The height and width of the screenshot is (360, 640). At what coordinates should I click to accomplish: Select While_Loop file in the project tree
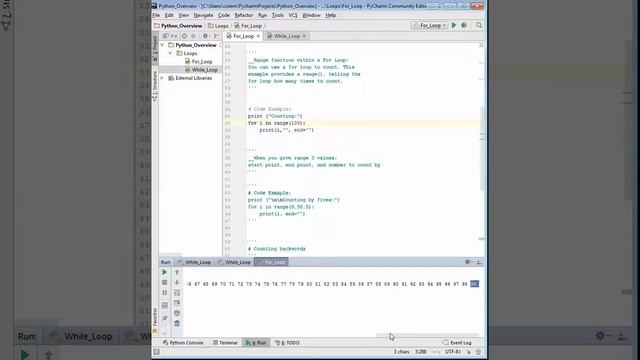[x=201, y=70]
